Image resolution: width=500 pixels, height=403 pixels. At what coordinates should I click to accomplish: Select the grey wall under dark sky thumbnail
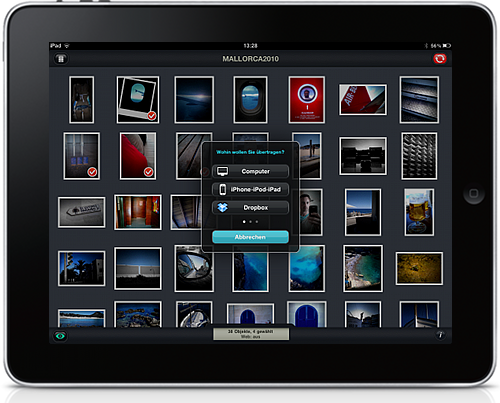coord(138,269)
